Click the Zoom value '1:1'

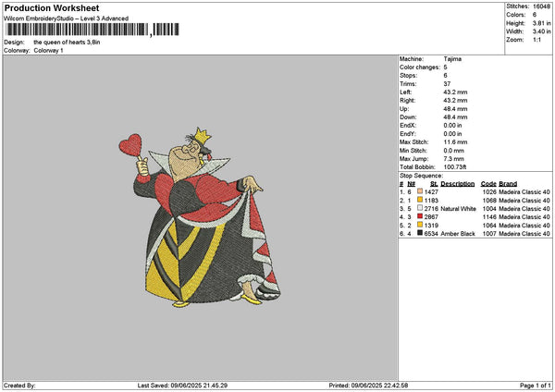536,40
